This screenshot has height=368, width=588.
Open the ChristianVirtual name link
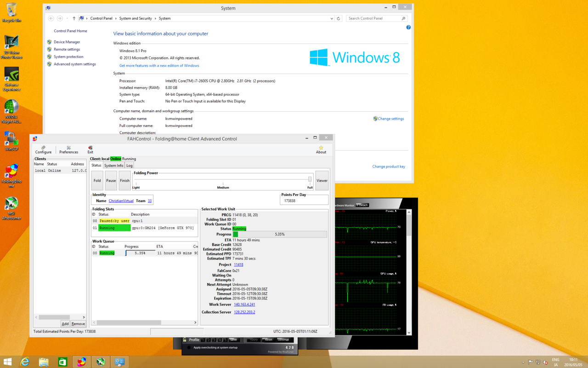[x=121, y=201]
